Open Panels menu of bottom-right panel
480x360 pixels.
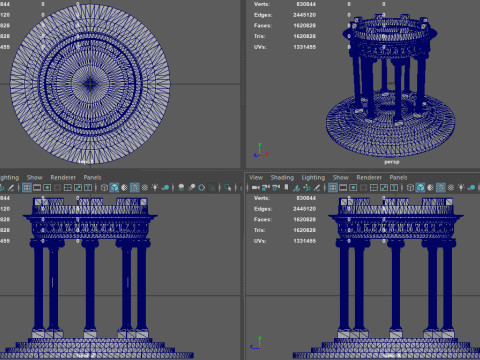[x=398, y=177]
